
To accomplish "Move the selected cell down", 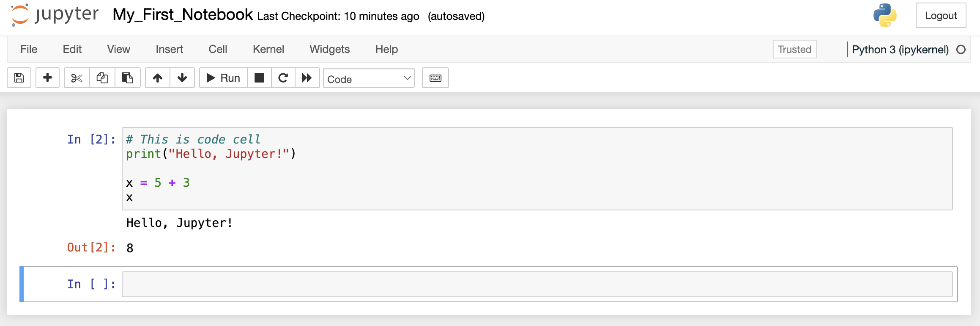I will 182,78.
